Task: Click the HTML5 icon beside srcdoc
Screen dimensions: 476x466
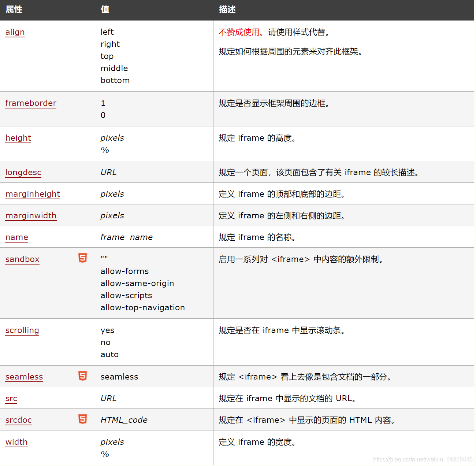Action: coord(83,419)
